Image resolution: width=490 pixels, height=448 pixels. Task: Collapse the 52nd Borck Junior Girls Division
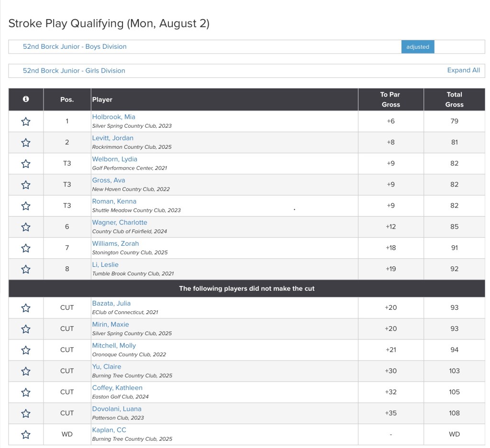[74, 70]
